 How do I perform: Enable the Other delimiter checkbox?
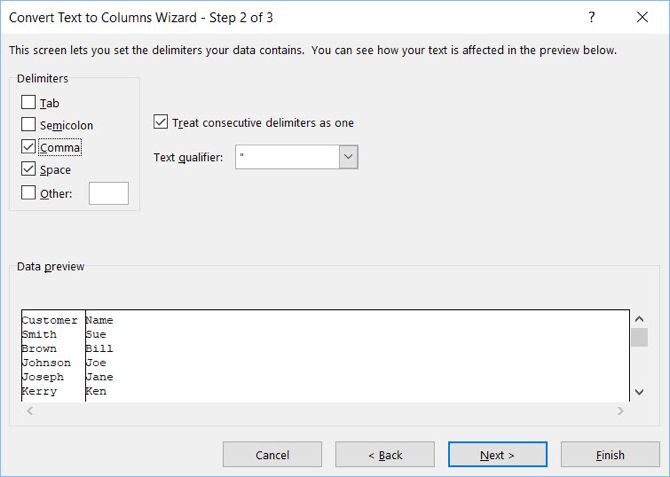pos(28,193)
